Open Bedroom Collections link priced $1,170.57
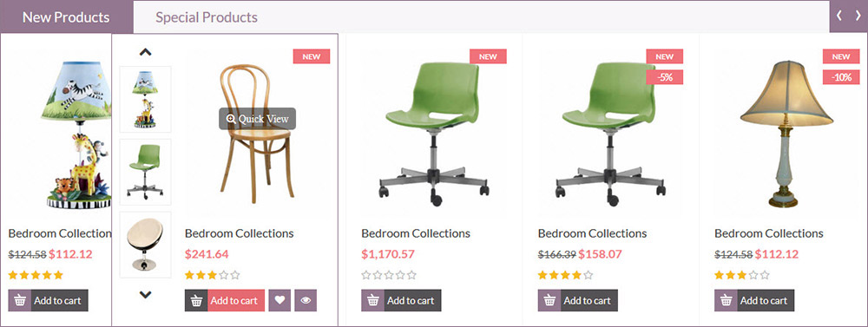868x327 pixels. [x=416, y=233]
